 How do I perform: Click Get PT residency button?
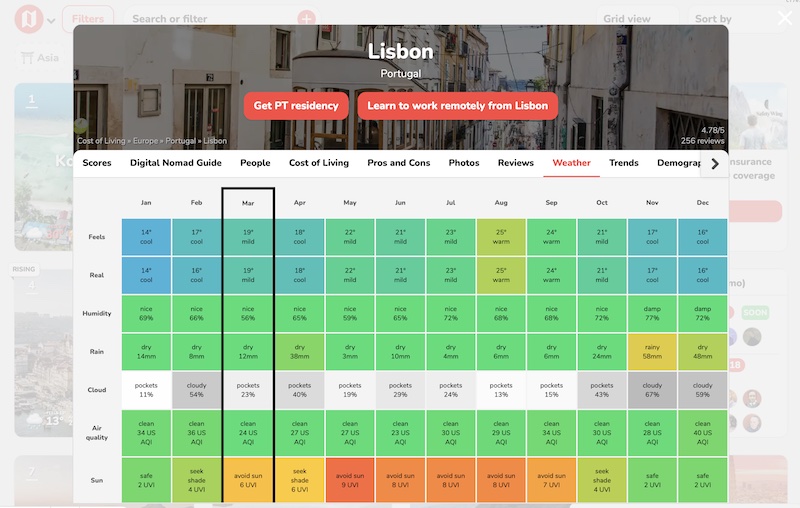coord(296,106)
